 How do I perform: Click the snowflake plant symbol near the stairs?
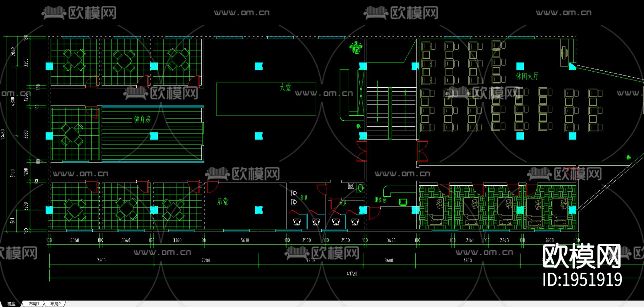[x=356, y=48]
